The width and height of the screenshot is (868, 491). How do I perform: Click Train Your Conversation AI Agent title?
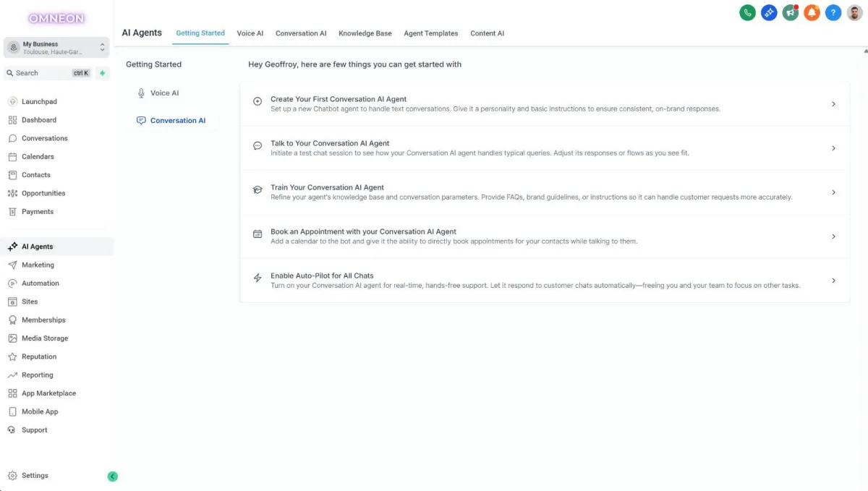click(x=327, y=187)
